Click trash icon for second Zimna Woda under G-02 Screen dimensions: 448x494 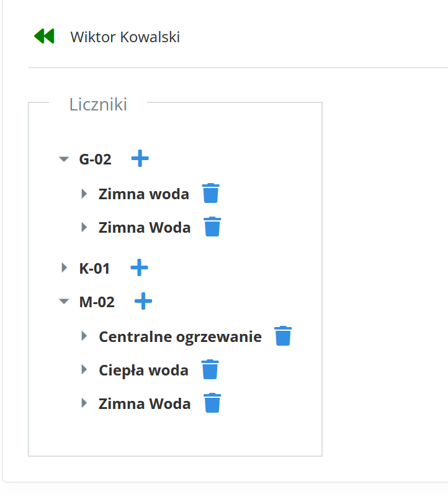point(212,227)
